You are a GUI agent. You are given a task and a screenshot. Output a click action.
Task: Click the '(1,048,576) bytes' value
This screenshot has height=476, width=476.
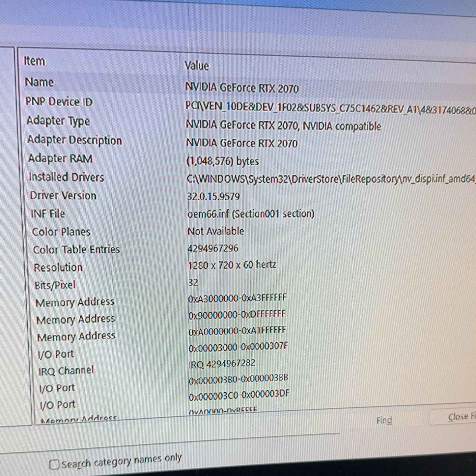pos(223,161)
